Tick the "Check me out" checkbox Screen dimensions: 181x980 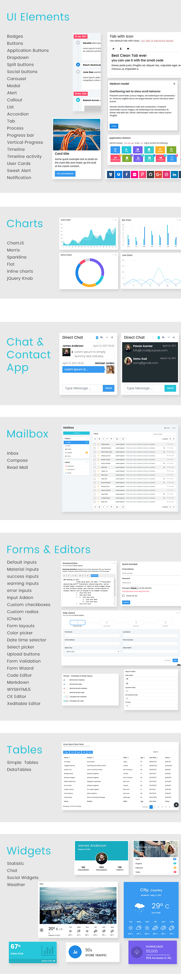tap(123, 596)
